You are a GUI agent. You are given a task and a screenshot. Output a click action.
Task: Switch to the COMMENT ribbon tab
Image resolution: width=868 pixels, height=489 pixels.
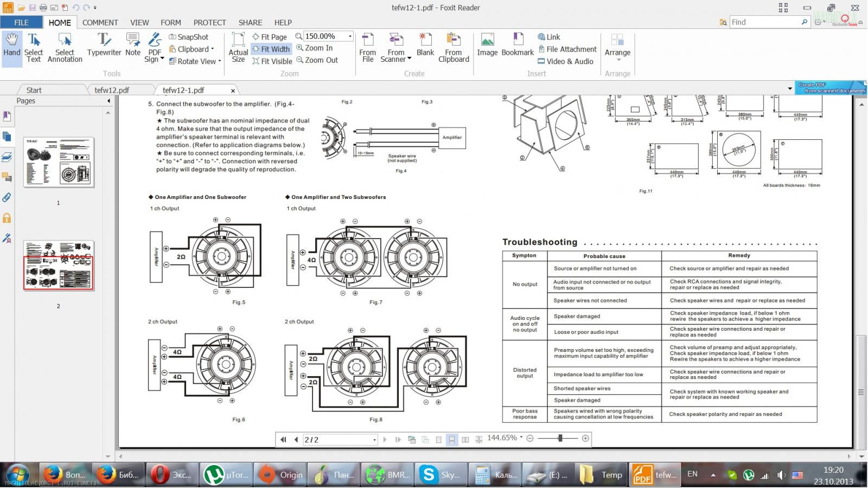coord(100,22)
